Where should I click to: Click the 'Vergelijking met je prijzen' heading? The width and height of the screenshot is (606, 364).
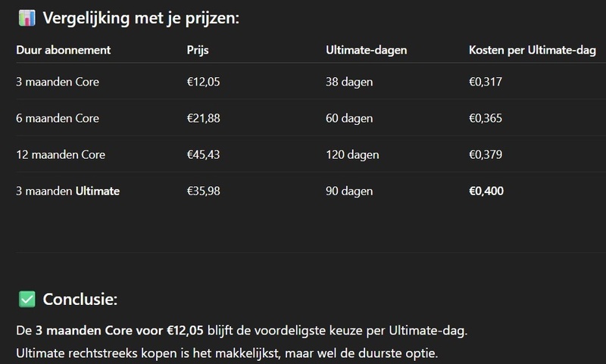[142, 18]
